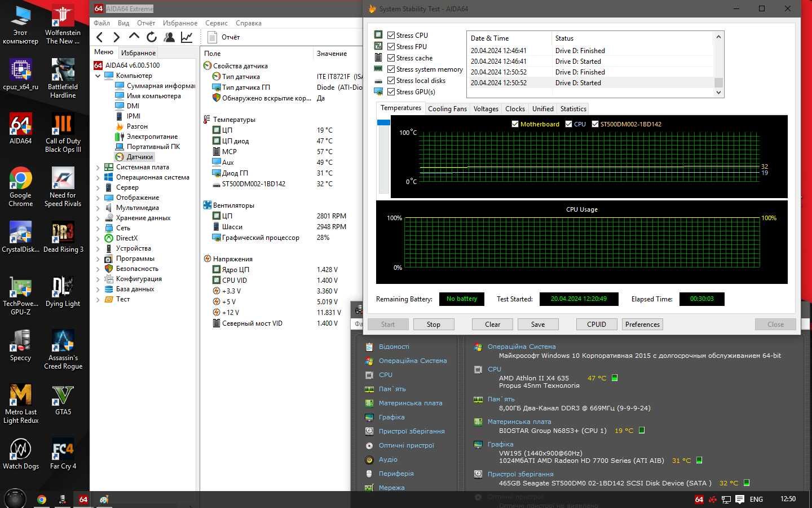Expand Сервер tree node
The image size is (812, 508).
[x=98, y=187]
